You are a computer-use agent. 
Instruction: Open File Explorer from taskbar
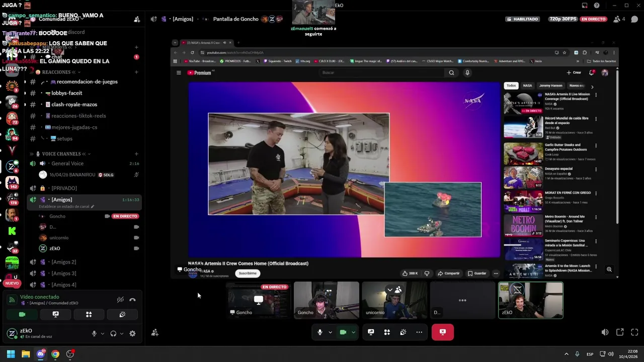pos(26,354)
